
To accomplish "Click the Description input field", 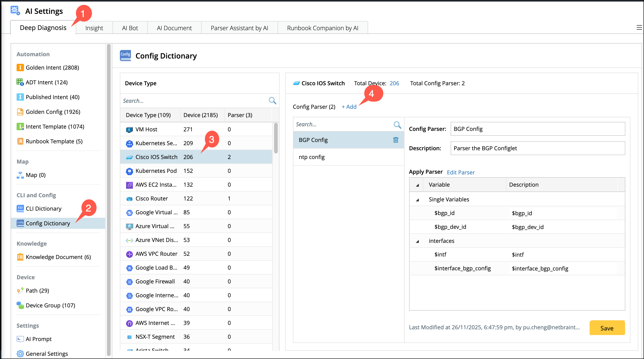I will click(x=538, y=148).
